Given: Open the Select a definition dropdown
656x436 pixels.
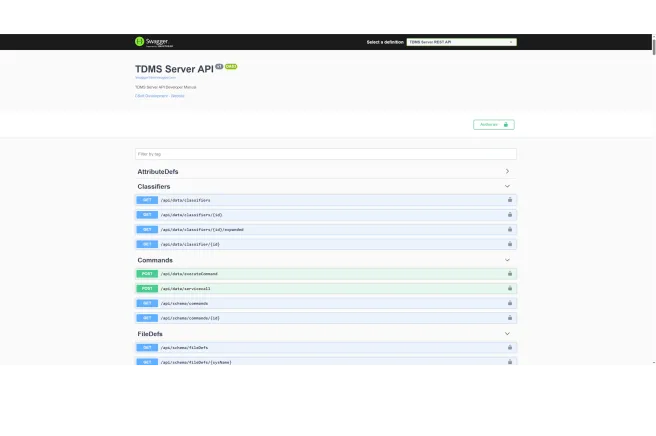Looking at the screenshot, I should (461, 42).
